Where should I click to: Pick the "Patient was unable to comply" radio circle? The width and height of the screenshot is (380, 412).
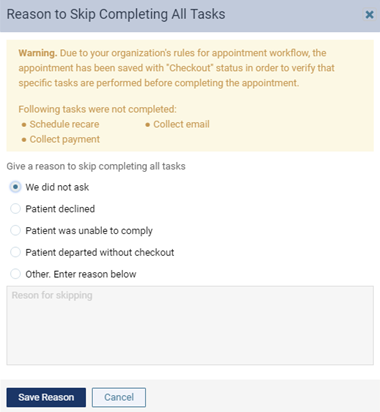15,230
